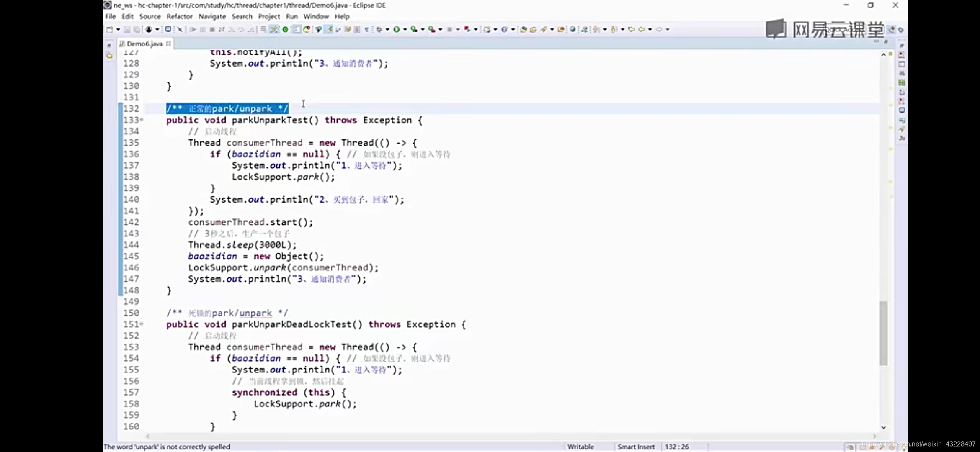This screenshot has height=452, width=980.
Task: Click the horizontal scrollbar right arrow
Action: tap(874, 436)
